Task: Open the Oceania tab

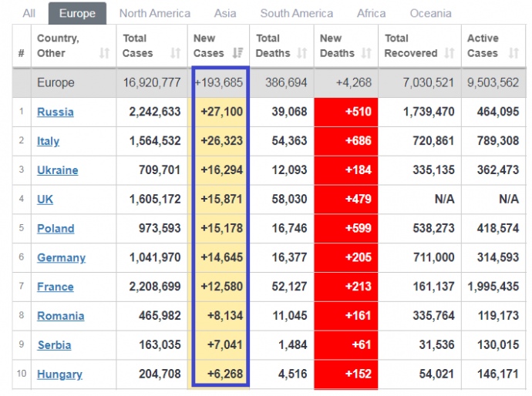Action: [x=430, y=13]
